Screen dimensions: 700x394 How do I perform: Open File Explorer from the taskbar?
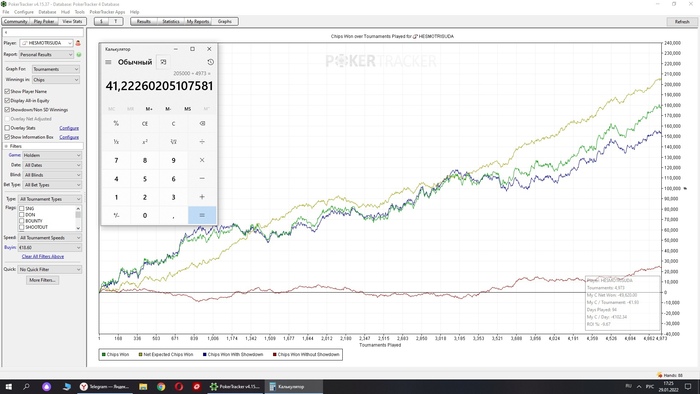tap(143, 386)
